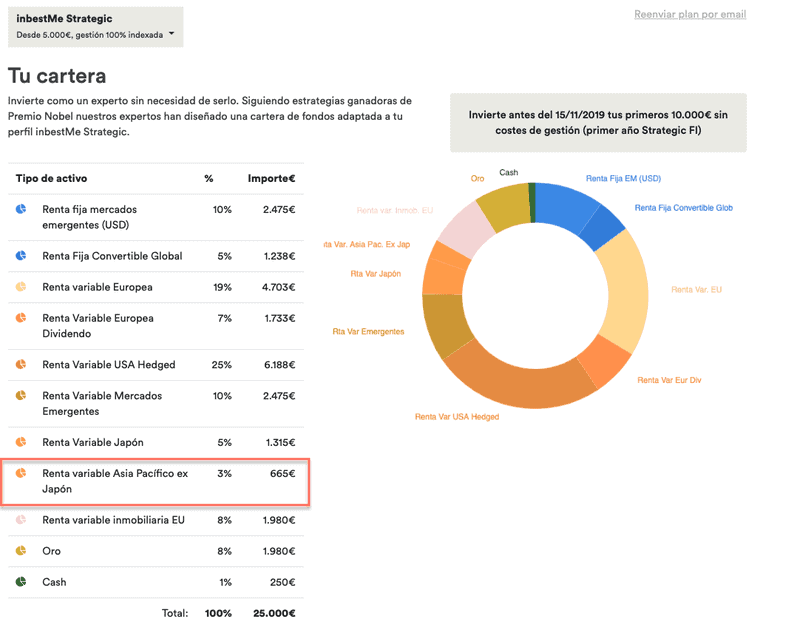
Task: Click pie icon for Asia Pacífico ex Japón
Action: coord(21,473)
